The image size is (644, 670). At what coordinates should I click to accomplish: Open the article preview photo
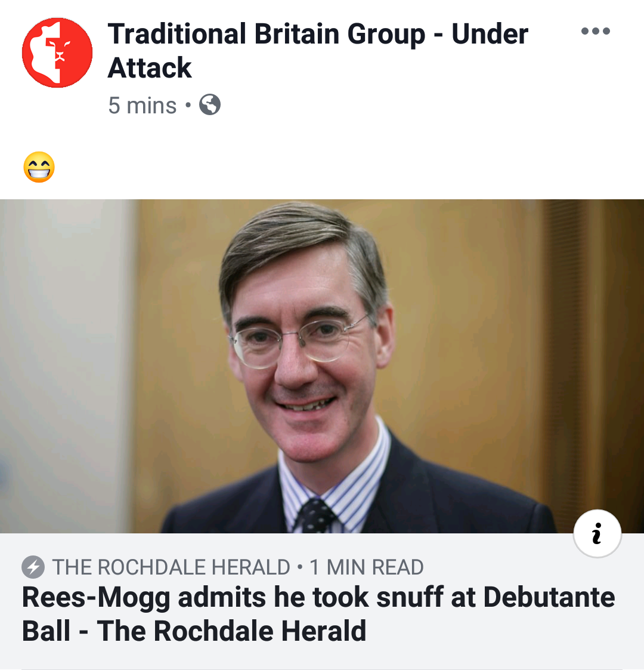click(322, 366)
